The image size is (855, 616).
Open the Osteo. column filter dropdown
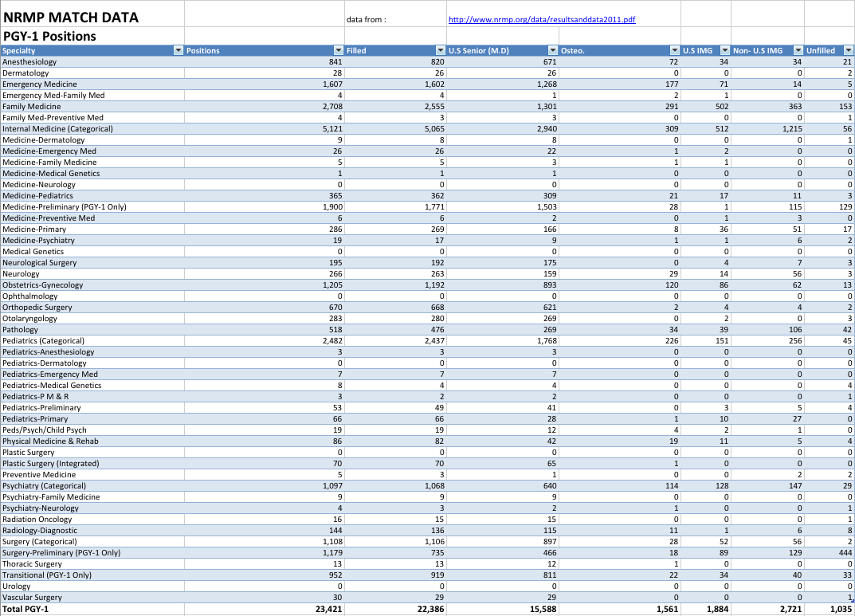click(x=675, y=51)
